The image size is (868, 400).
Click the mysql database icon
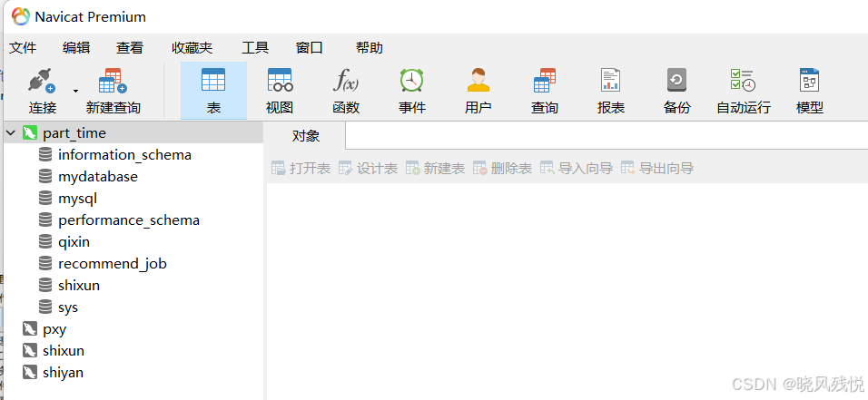pyautogui.click(x=45, y=198)
